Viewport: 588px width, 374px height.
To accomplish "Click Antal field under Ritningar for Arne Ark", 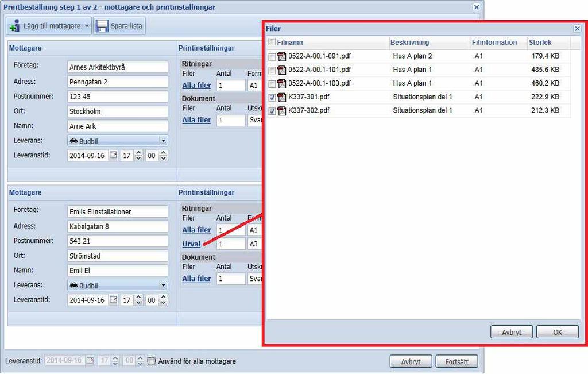I will point(231,86).
